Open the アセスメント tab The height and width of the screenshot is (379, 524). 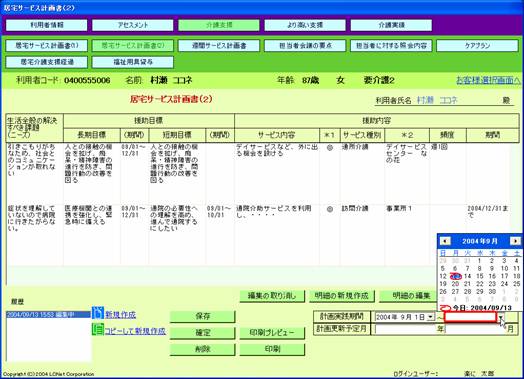[133, 25]
